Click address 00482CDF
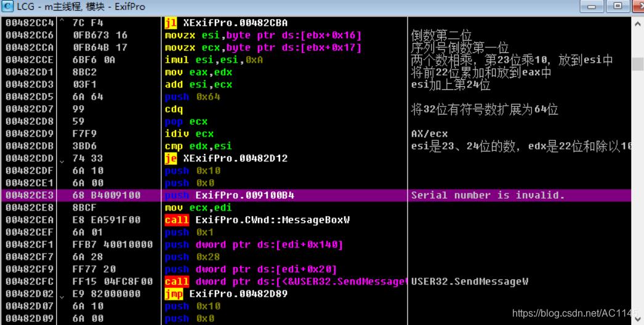 pos(30,171)
